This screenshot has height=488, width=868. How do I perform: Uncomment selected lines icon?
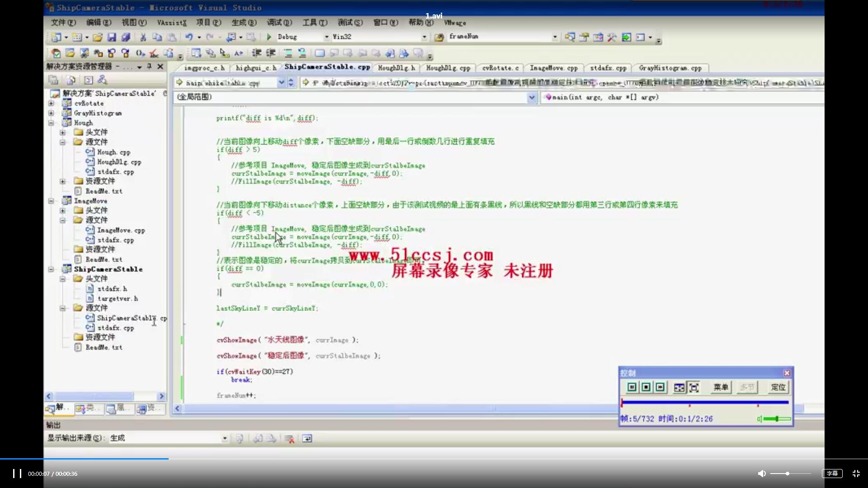[302, 53]
